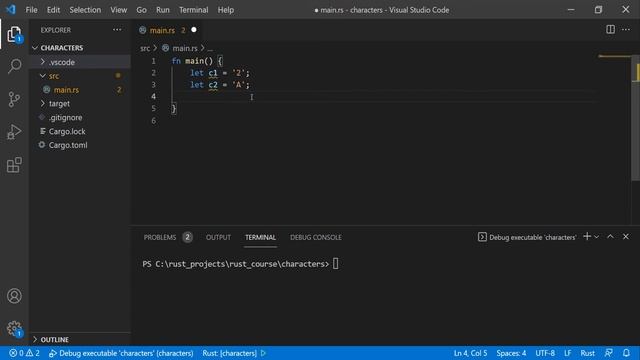The height and width of the screenshot is (360, 640).
Task: Change indentation via Spaces: 4
Action: click(511, 353)
